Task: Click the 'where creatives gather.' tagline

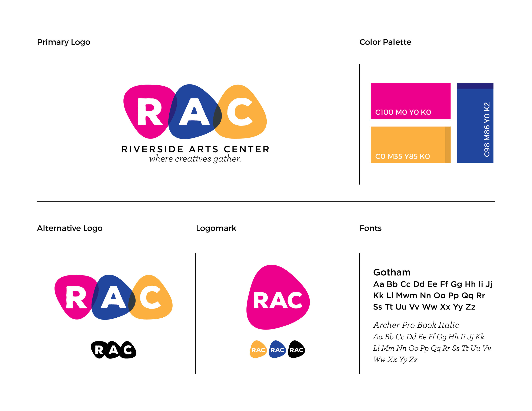Action: click(x=195, y=159)
